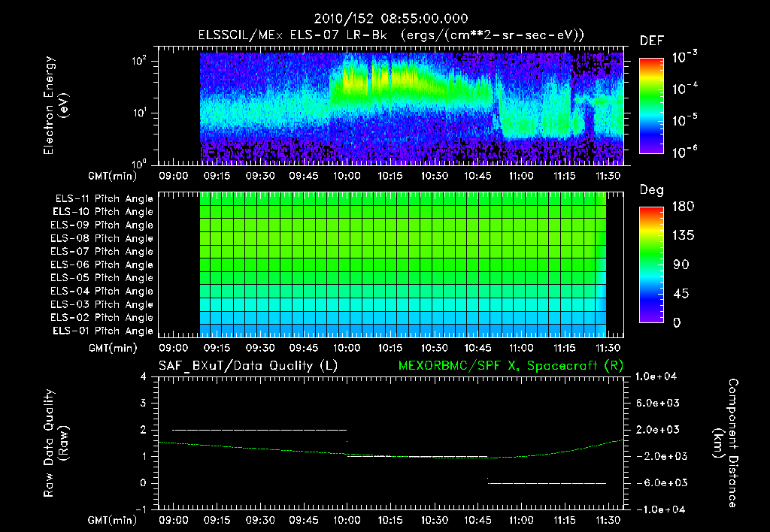Image resolution: width=770 pixels, height=532 pixels.
Task: Click the green MEXORBMC/SPF X, Spacecraft (R) label
Action: point(511,366)
